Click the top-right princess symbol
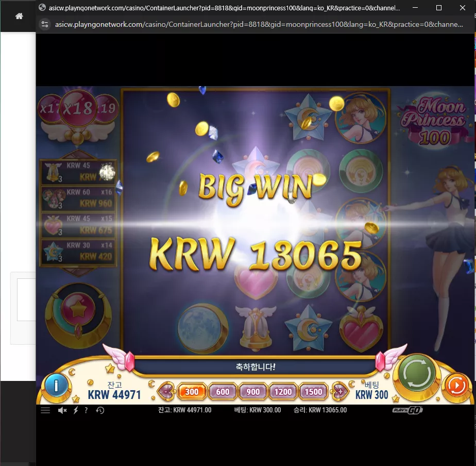Screen dimensions: 476x466 [x=360, y=118]
